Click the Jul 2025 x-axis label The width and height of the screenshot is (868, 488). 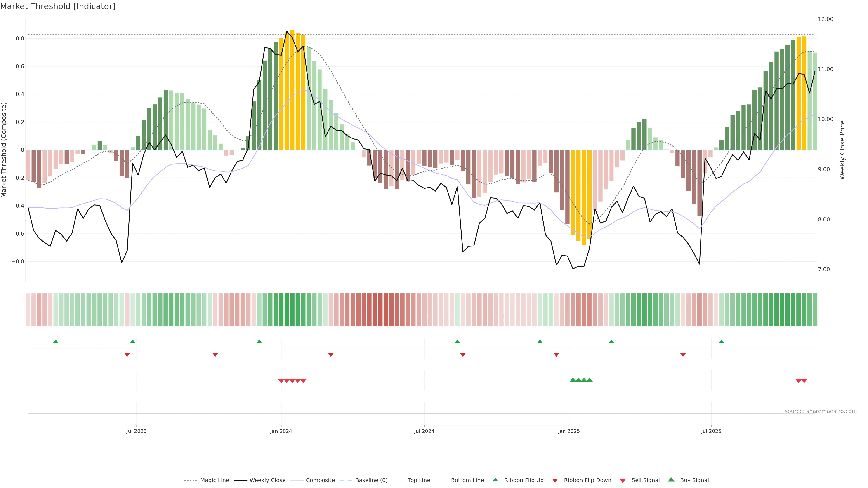click(x=711, y=431)
